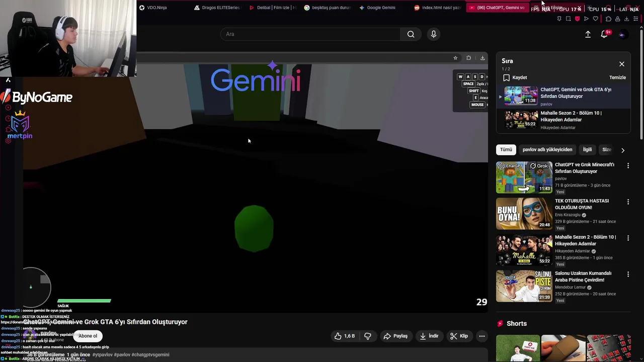Image resolution: width=644 pixels, height=362 pixels.
Task: Switch to the index.html nasıl yazılır tab
Action: coord(437,8)
